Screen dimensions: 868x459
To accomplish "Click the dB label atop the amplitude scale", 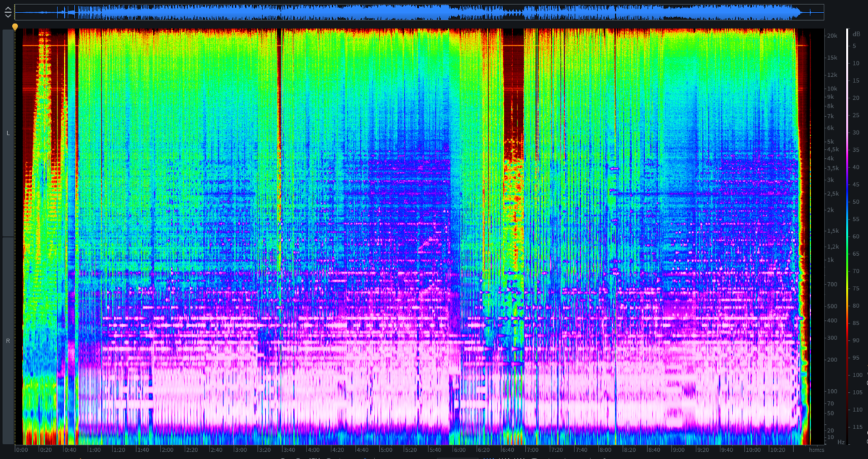I will (x=855, y=32).
